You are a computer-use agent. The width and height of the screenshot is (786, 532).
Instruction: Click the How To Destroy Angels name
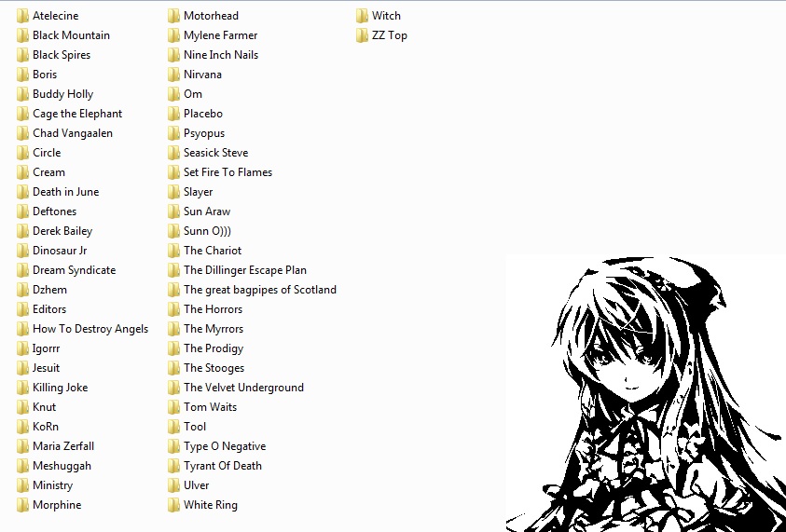point(90,329)
